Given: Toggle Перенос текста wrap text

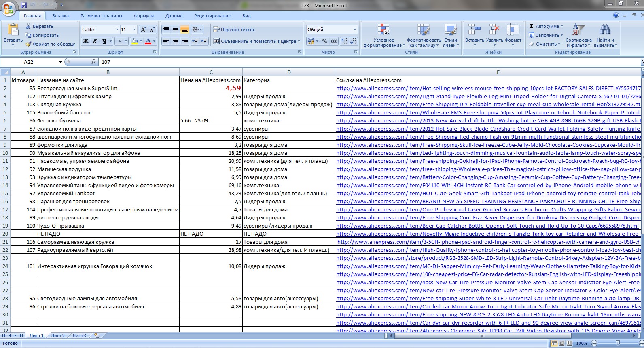Looking at the screenshot, I should (233, 30).
